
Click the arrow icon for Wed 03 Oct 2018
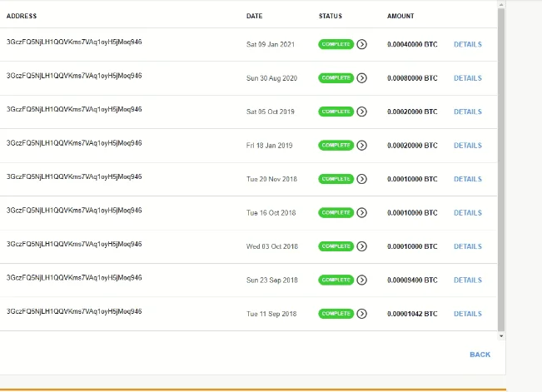pyautogui.click(x=361, y=246)
